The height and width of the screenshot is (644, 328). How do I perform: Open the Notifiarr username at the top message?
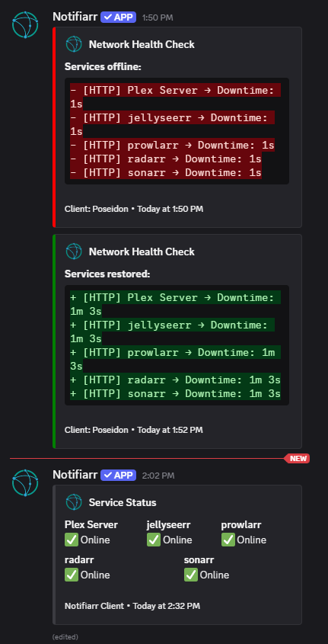pos(75,17)
